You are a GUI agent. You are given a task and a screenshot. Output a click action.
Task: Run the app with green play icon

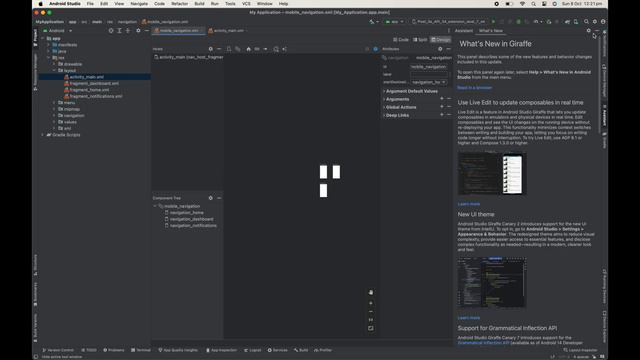[x=493, y=22]
